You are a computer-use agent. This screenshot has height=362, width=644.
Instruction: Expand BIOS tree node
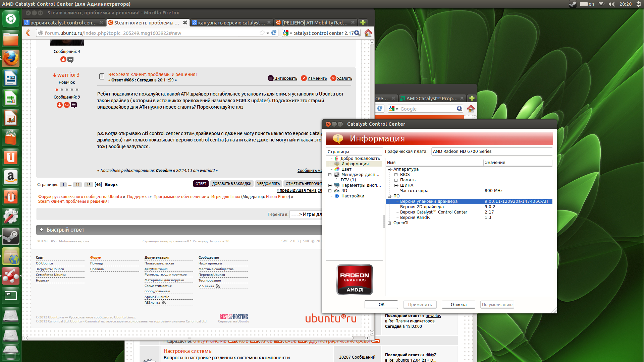[396, 175]
